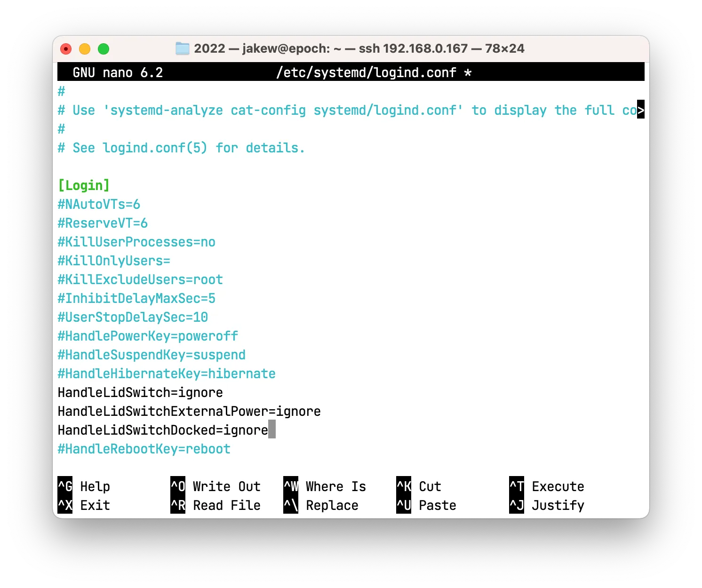Click the /etc/systemd/logind.conf filename in header

pos(366,72)
